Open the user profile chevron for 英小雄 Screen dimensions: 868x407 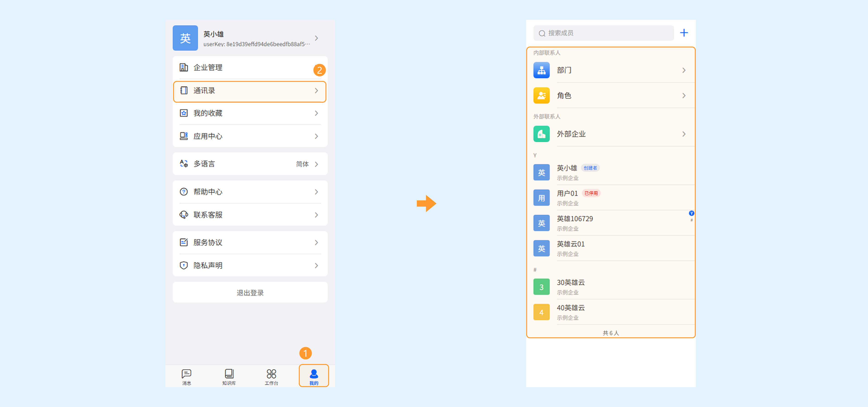tap(316, 38)
